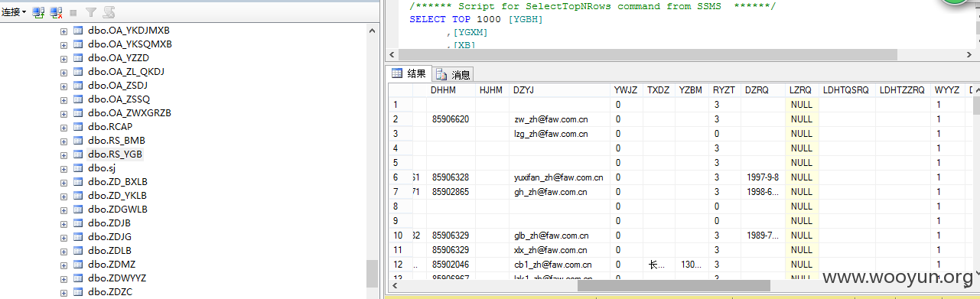Click the script scroll toolbar icon
Screen dimensions: 980x299
coord(109,12)
